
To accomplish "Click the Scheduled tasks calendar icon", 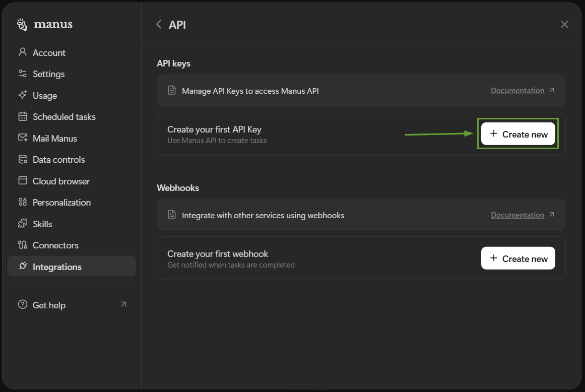I will click(x=22, y=116).
